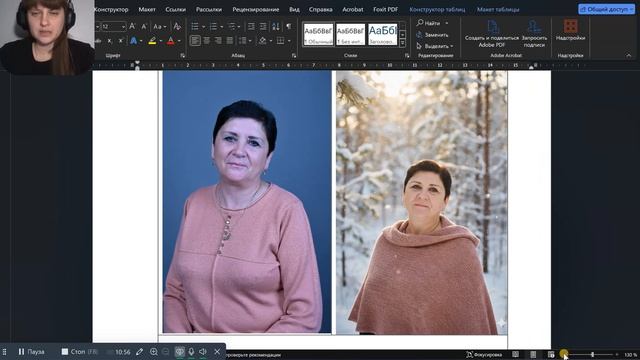The width and height of the screenshot is (640, 360).
Task: Toggle paragraph marks display
Action: tap(289, 27)
